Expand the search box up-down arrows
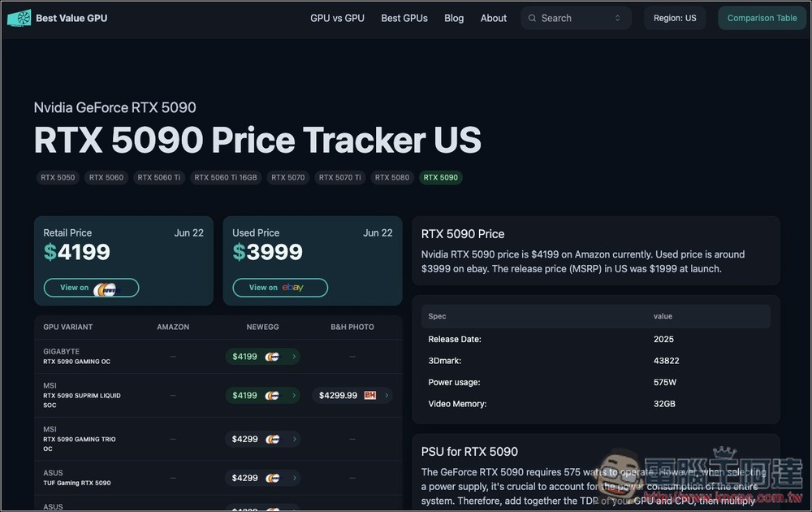812x512 pixels. click(x=617, y=18)
